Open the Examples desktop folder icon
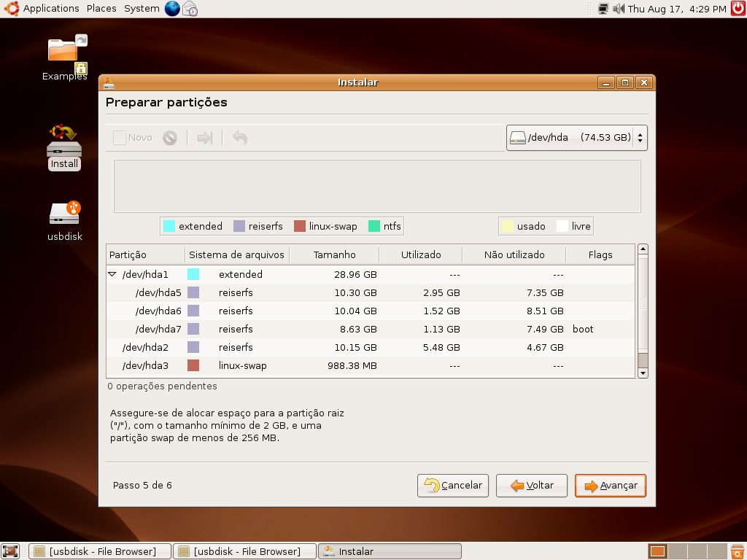This screenshot has height=560, width=747. [65, 58]
